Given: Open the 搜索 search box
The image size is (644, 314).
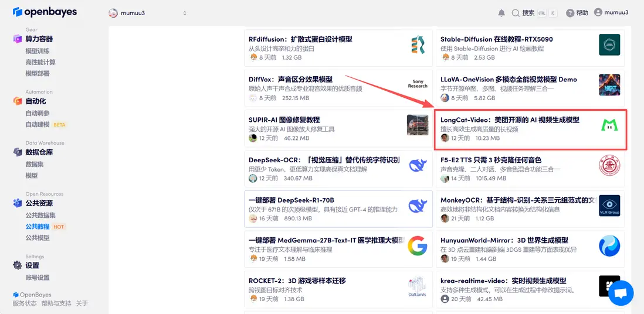Looking at the screenshot, I should tap(534, 13).
